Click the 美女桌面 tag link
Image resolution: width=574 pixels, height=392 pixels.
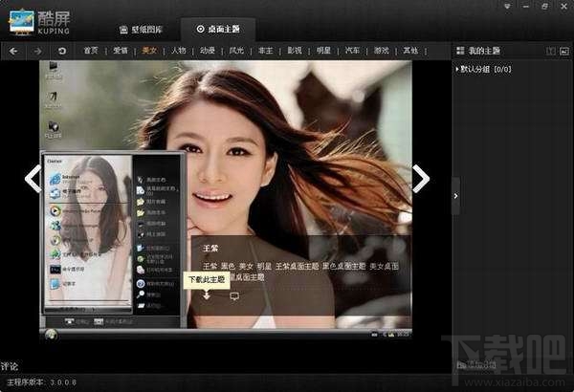point(384,267)
